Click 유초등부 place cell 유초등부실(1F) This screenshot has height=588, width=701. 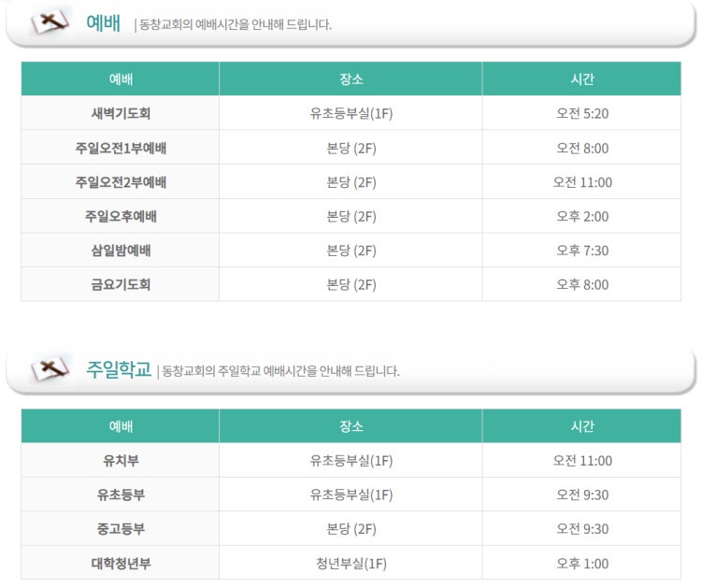coord(351,495)
